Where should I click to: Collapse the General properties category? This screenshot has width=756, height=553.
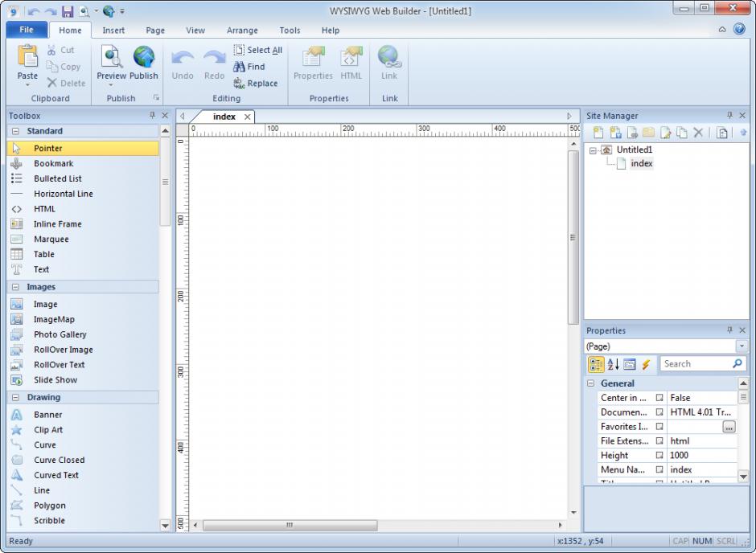(590, 383)
